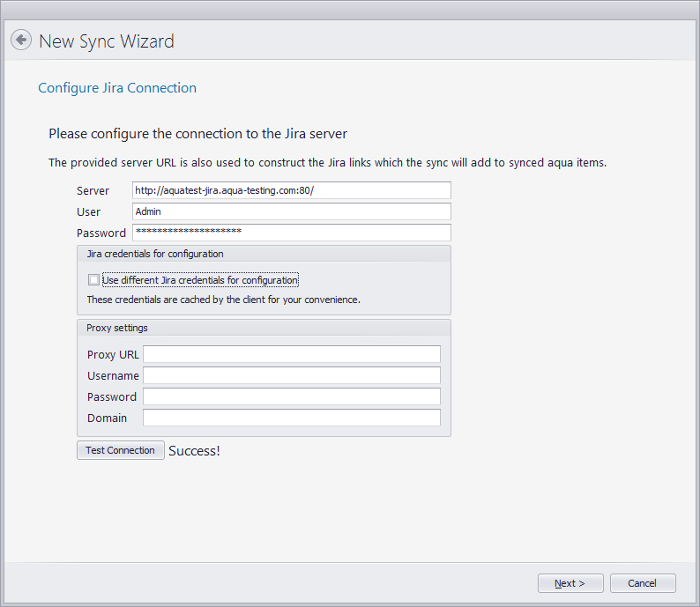Click the Domain field label
This screenshot has height=607, width=700.
(107, 418)
